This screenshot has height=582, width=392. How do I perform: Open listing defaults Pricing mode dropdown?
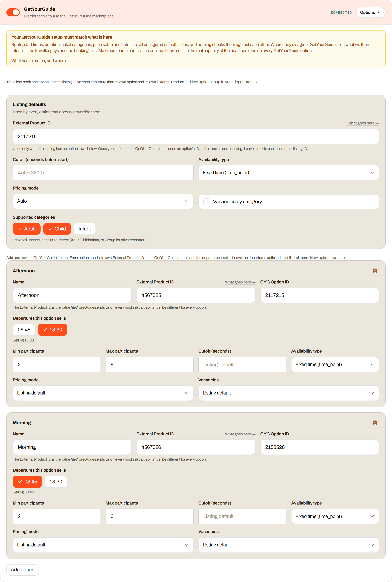tap(103, 201)
